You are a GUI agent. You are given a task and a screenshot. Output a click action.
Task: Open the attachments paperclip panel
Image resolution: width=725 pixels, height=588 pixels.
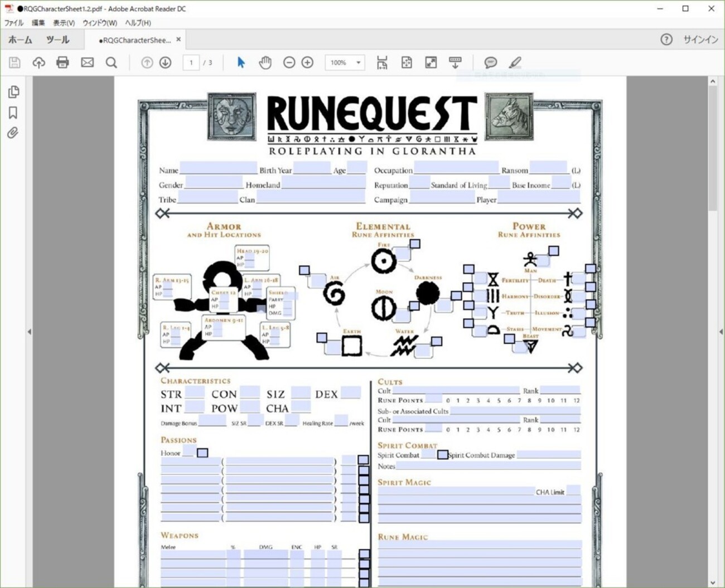click(13, 133)
